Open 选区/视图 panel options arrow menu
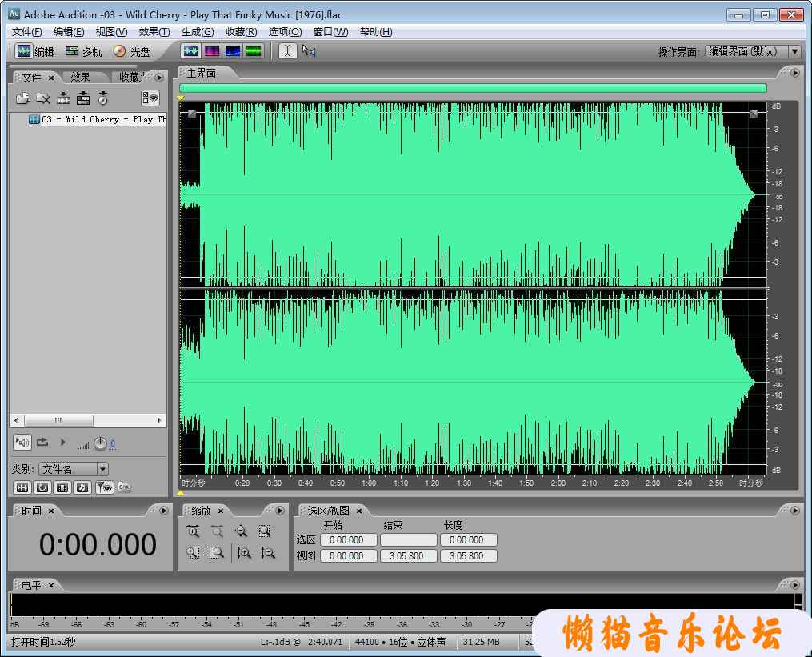Image resolution: width=812 pixels, height=657 pixels. tap(795, 511)
